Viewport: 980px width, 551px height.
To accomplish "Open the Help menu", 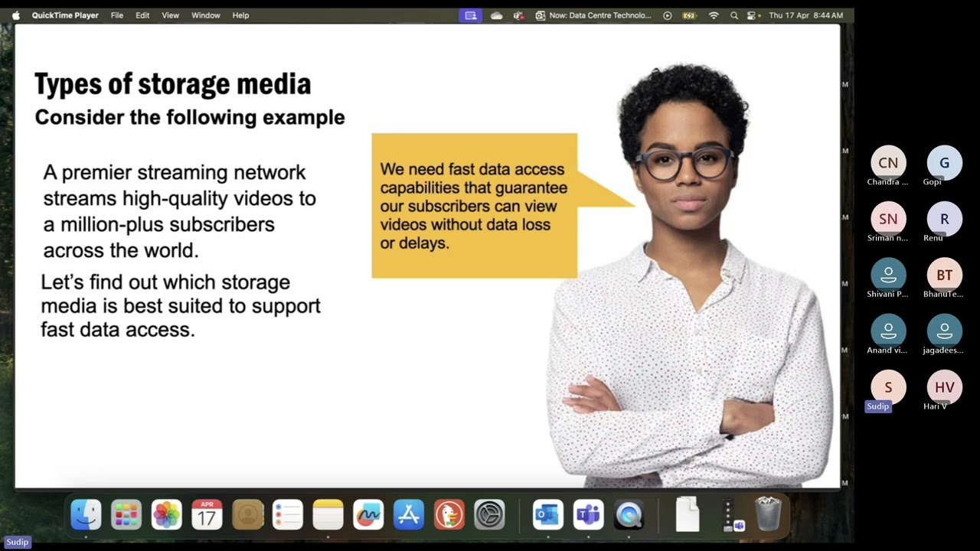I will pos(240,15).
